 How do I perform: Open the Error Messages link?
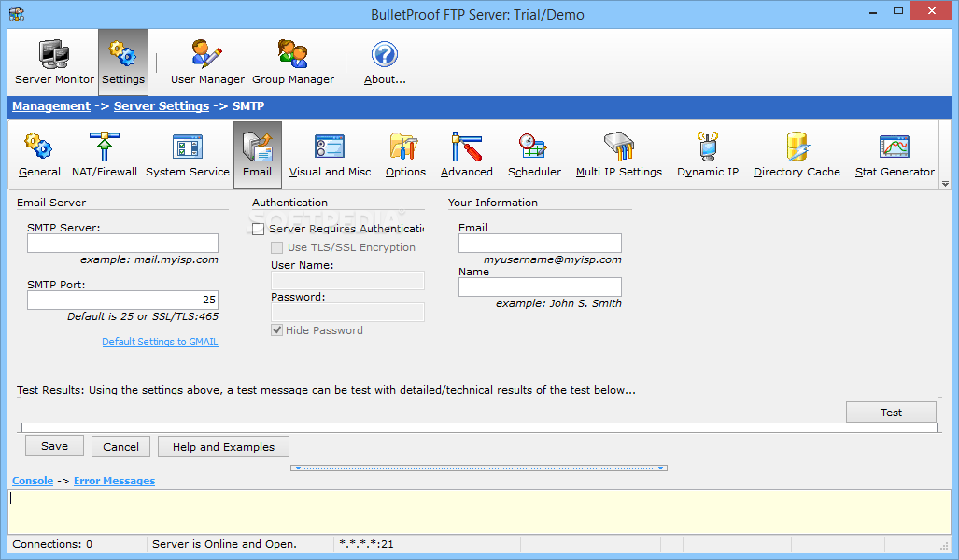pyautogui.click(x=114, y=482)
